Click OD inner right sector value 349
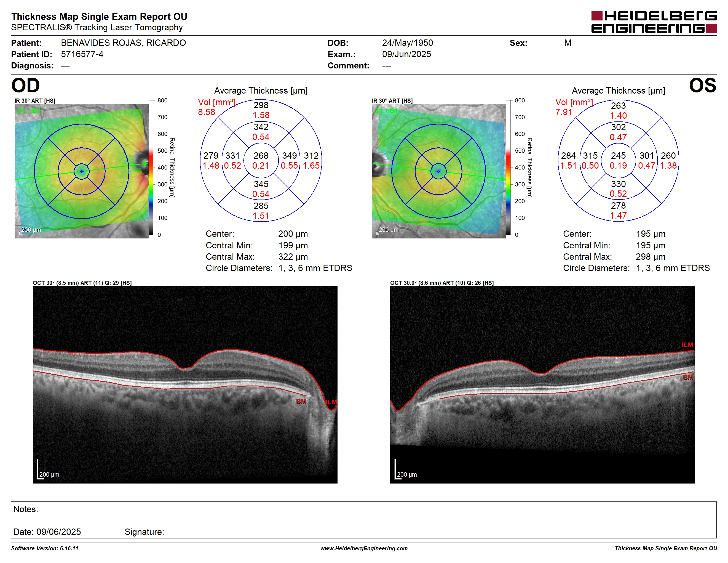The width and height of the screenshot is (728, 563). [289, 155]
